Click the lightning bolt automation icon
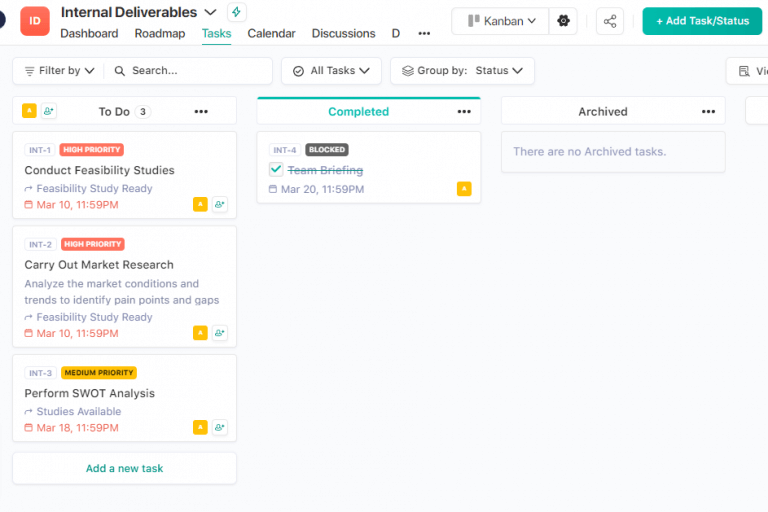Image resolution: width=768 pixels, height=512 pixels. (x=236, y=12)
